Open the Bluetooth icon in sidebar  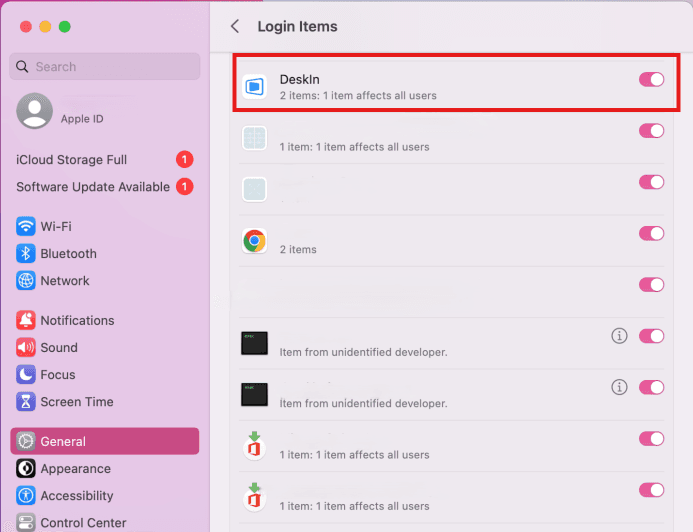[26, 254]
